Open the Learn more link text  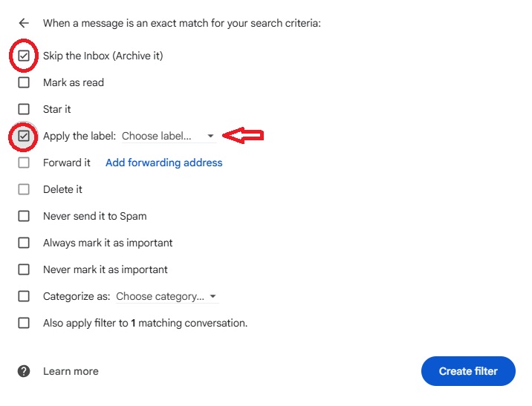click(x=71, y=371)
